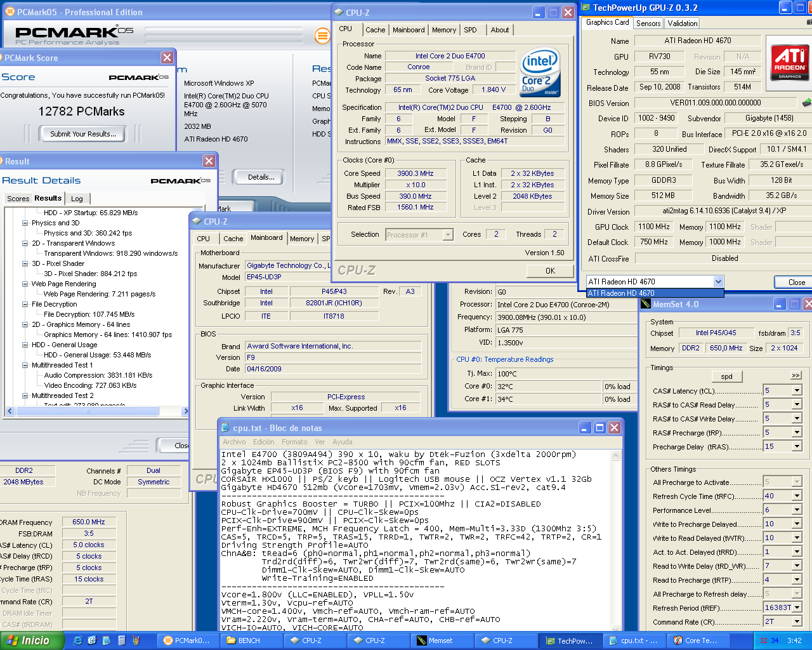The image size is (812, 650).
Task: Open the About tab in CPU-Z
Action: click(x=500, y=30)
